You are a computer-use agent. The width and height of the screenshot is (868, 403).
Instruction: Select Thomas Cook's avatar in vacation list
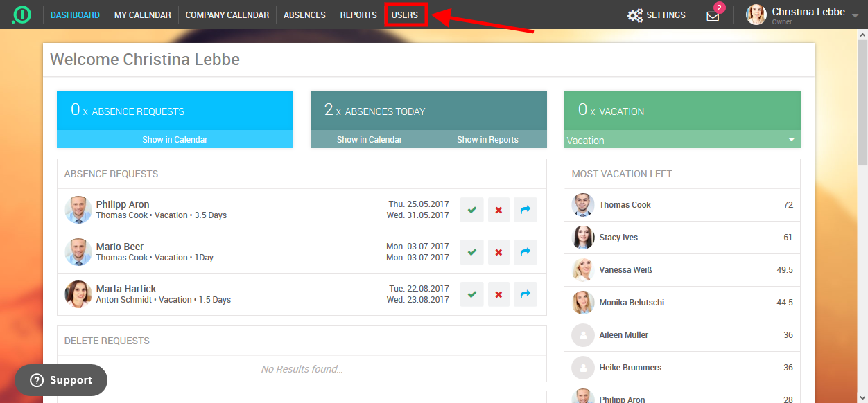[583, 205]
